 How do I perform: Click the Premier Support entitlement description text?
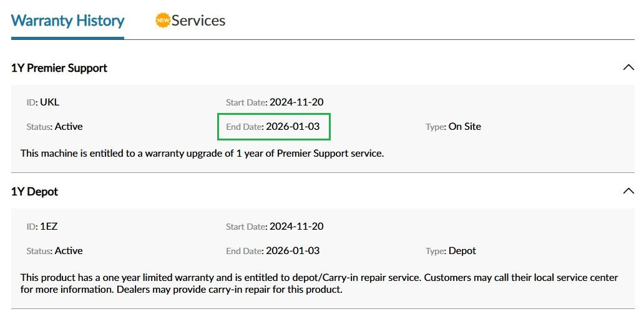202,154
